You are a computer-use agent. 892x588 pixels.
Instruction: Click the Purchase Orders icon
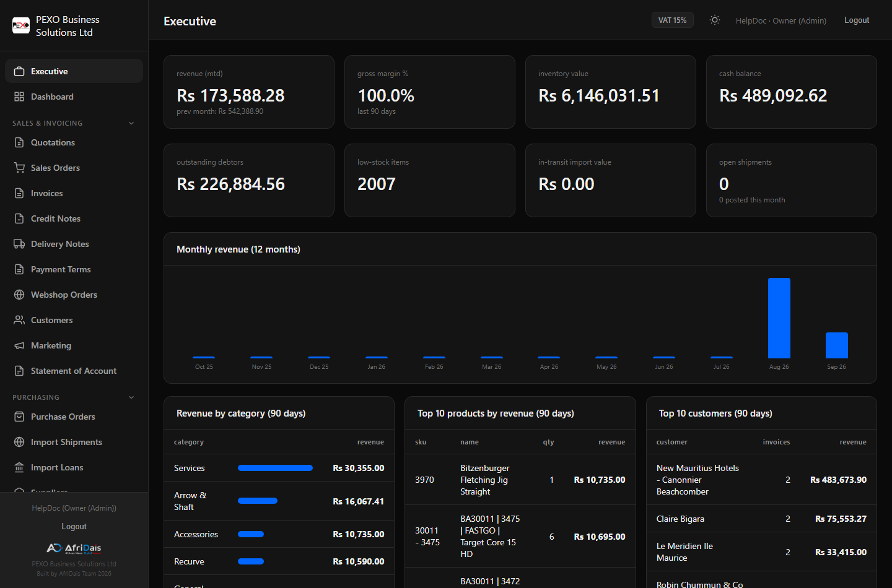tap(19, 417)
